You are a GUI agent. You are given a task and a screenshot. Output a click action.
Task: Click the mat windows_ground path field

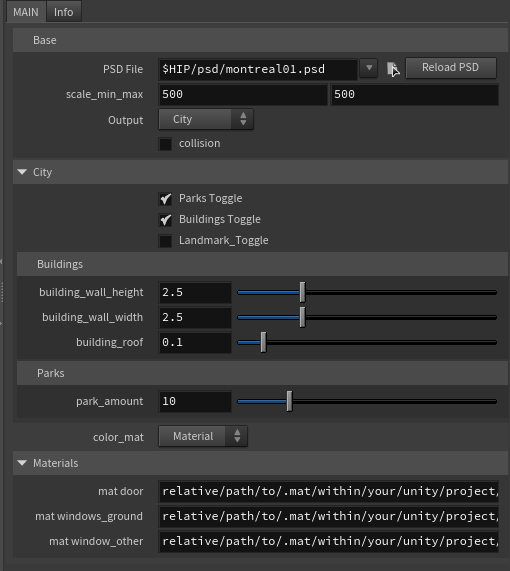(x=329, y=516)
